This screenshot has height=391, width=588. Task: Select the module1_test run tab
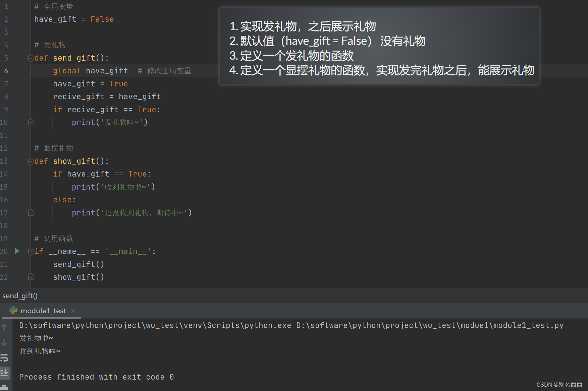[43, 311]
